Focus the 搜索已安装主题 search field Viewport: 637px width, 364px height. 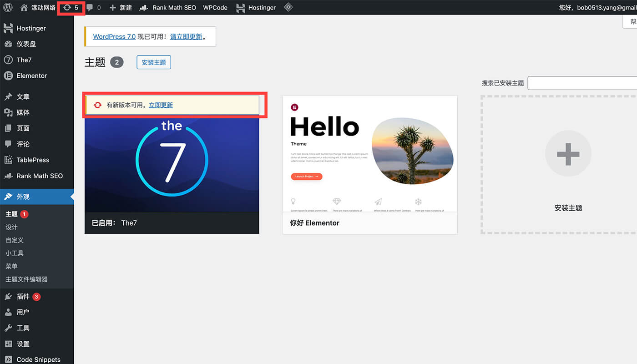pyautogui.click(x=582, y=83)
